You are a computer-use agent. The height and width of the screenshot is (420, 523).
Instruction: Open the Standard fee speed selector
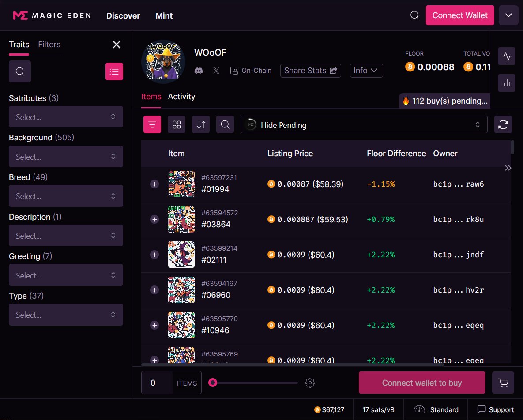(436, 409)
